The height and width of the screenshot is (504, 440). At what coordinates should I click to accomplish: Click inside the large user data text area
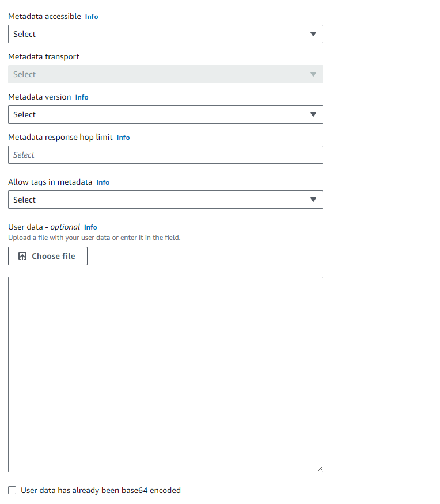tap(165, 374)
